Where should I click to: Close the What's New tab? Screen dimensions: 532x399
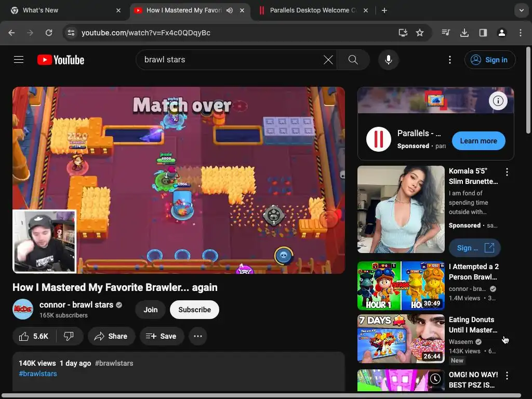[118, 10]
